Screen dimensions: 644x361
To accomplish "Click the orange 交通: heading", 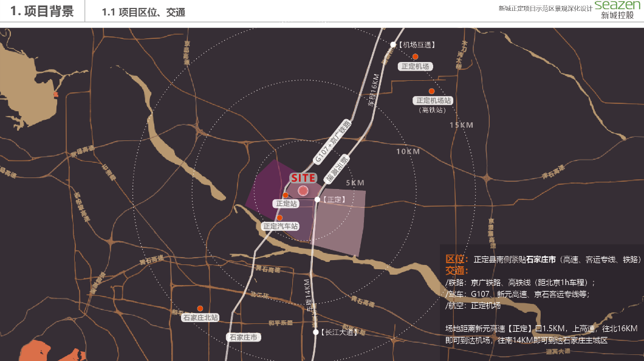I will (x=457, y=270).
